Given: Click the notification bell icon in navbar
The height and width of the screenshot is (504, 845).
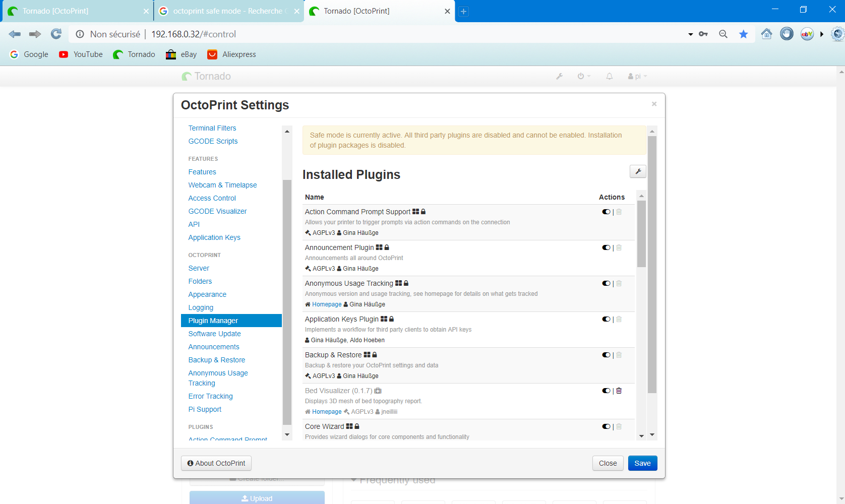Looking at the screenshot, I should 610,76.
